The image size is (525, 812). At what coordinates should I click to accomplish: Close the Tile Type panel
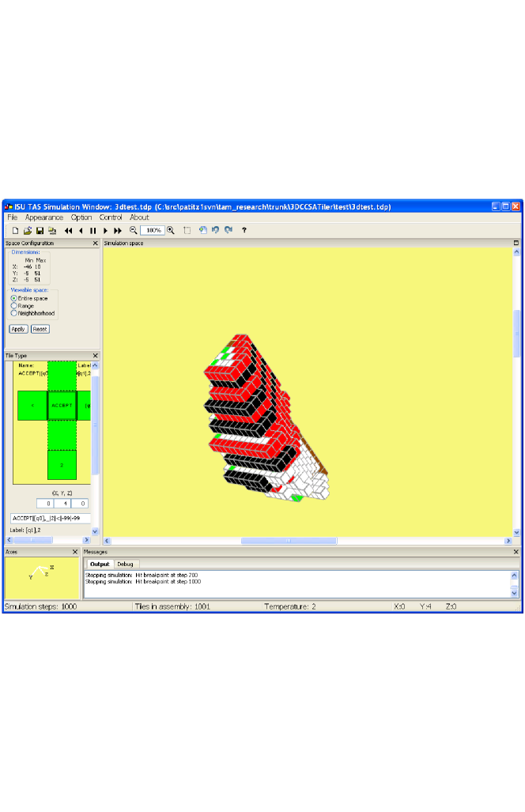(95, 356)
